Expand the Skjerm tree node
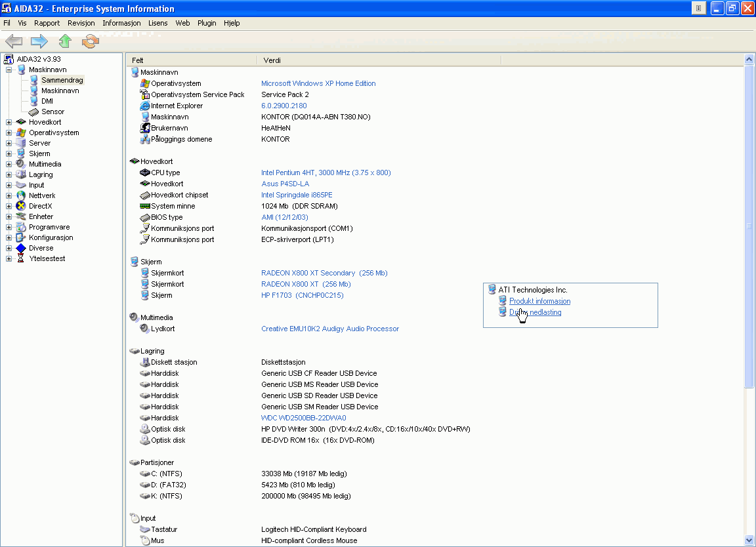 [x=9, y=153]
